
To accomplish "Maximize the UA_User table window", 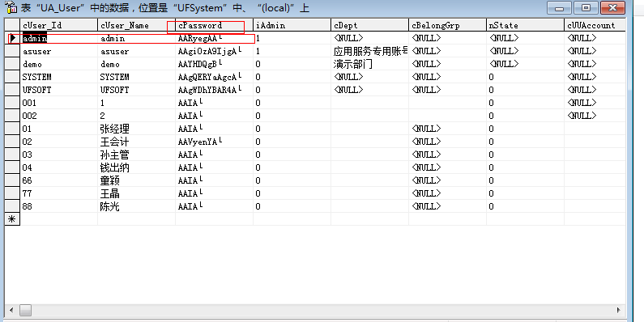I will click(586, 7).
